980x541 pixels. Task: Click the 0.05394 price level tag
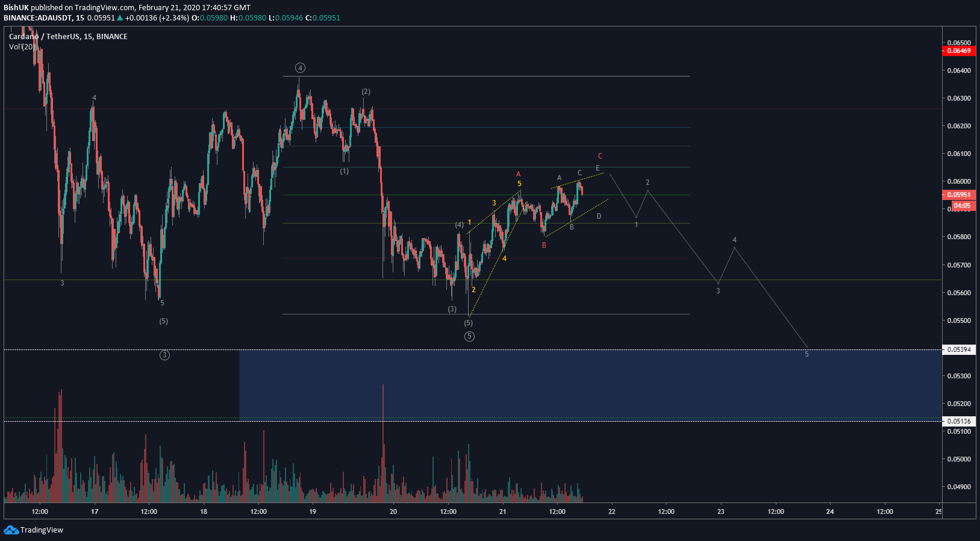[958, 349]
